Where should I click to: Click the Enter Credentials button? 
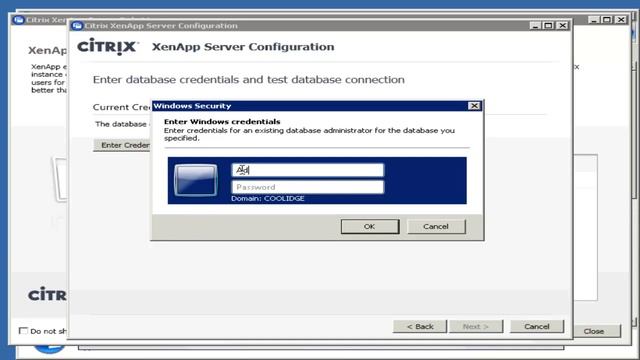122,145
